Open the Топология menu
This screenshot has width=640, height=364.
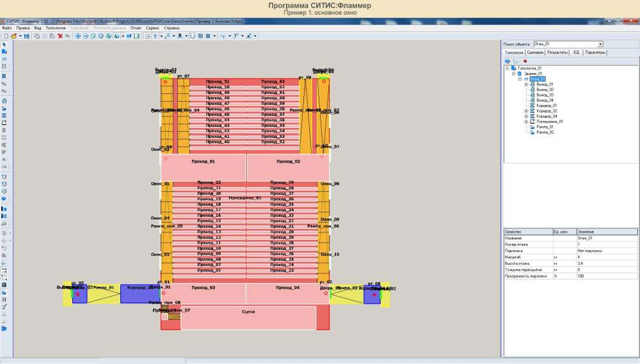tap(56, 28)
